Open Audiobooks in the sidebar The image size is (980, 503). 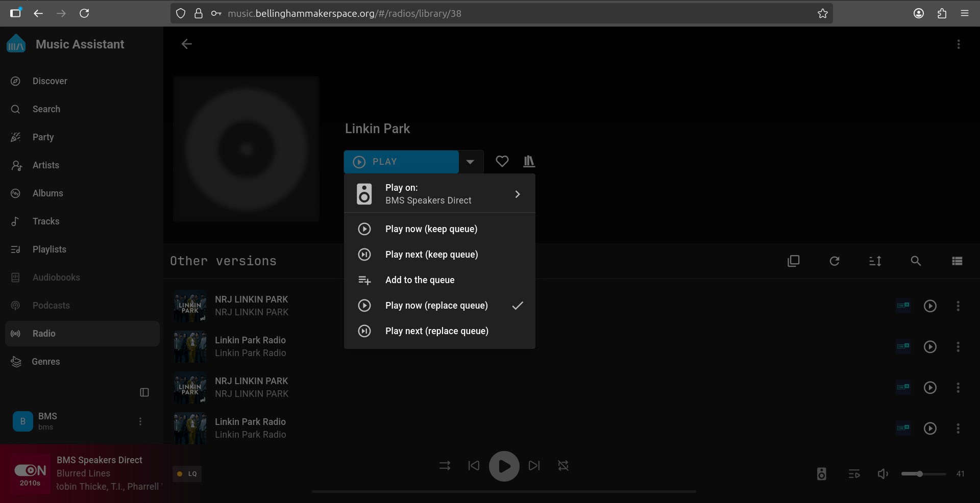82,278
